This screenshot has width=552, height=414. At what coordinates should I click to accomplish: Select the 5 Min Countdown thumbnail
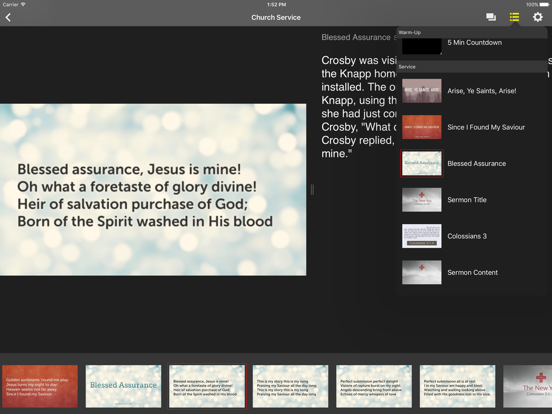422,46
